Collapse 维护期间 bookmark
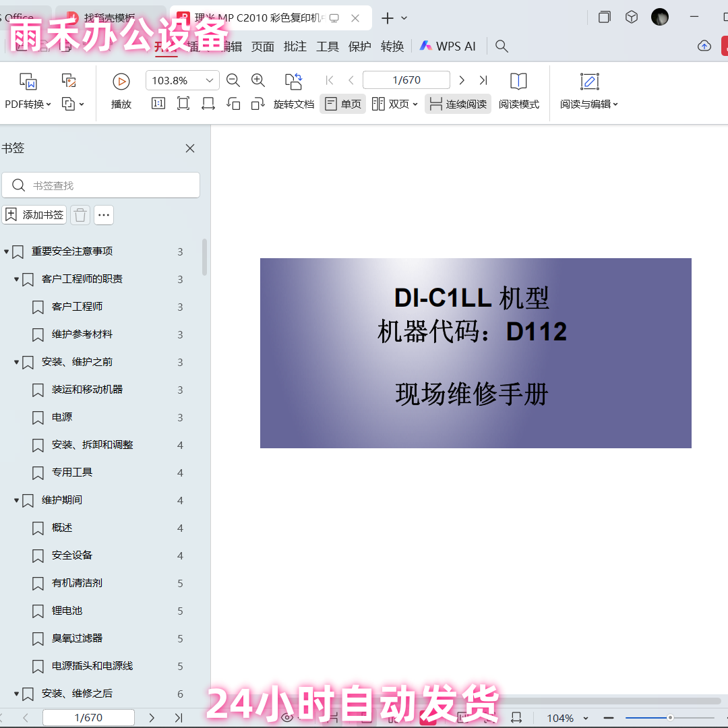 coord(16,500)
